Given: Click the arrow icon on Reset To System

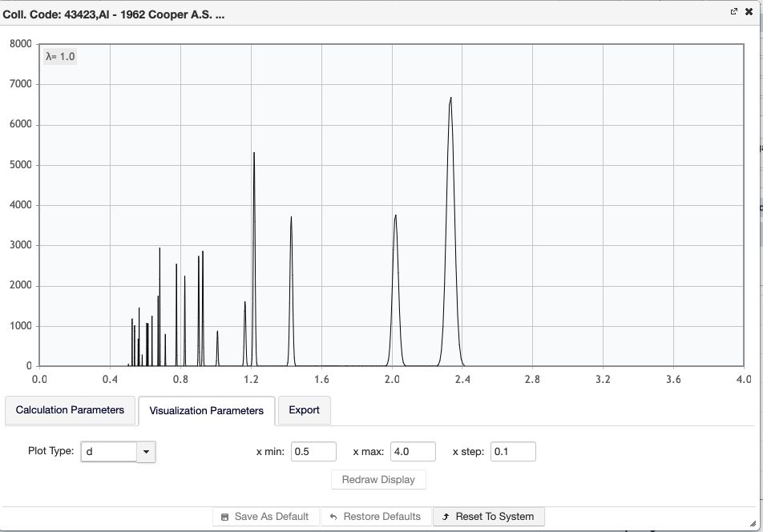Looking at the screenshot, I should pos(446,517).
